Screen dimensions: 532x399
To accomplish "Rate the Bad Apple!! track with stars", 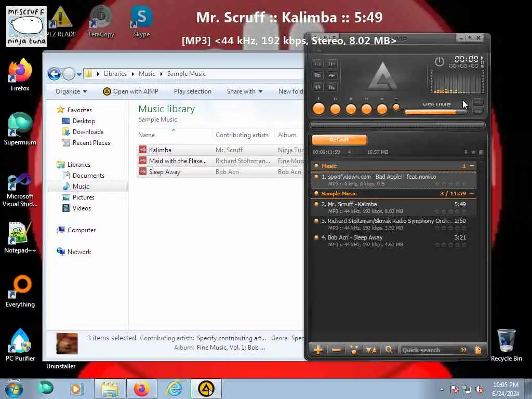I will click(x=450, y=184).
